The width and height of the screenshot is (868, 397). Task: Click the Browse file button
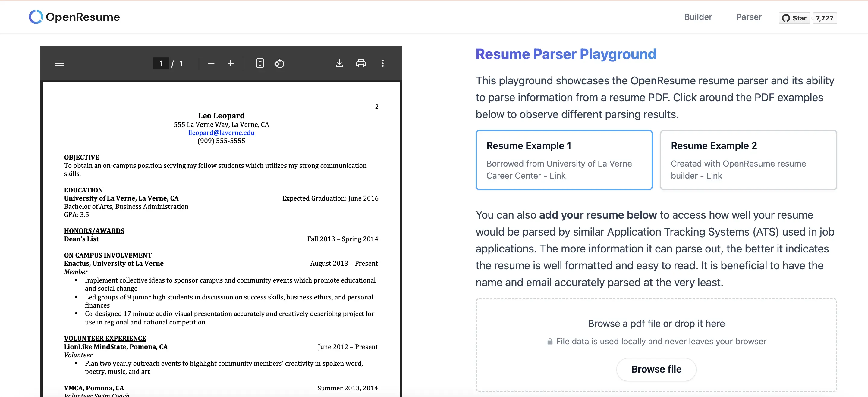656,369
